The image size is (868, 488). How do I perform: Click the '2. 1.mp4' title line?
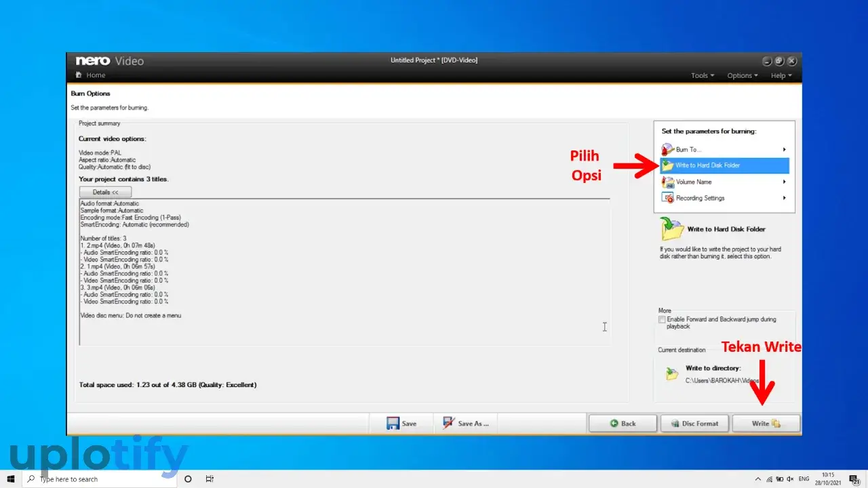pos(118,266)
